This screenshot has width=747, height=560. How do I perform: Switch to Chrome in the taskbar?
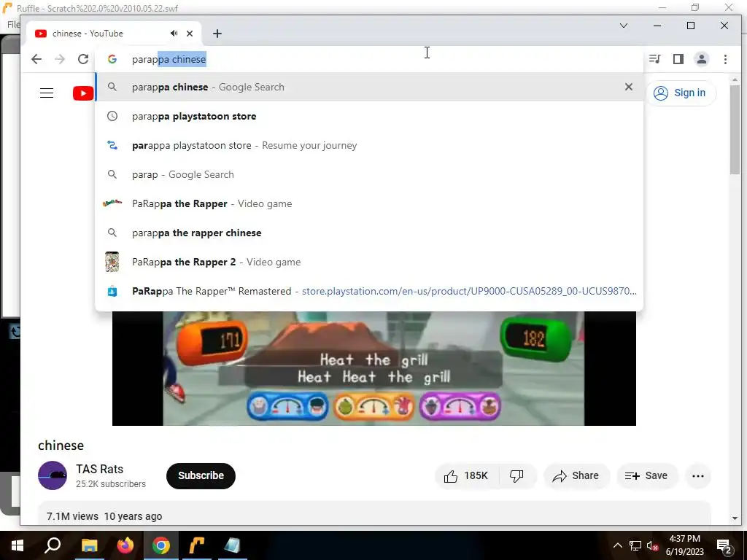(x=161, y=545)
